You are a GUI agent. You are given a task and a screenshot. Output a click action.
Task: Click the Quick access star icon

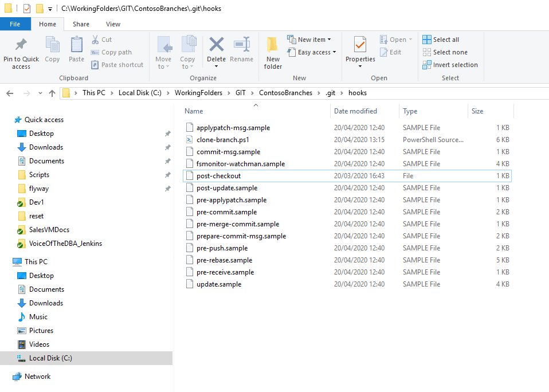[x=18, y=120]
